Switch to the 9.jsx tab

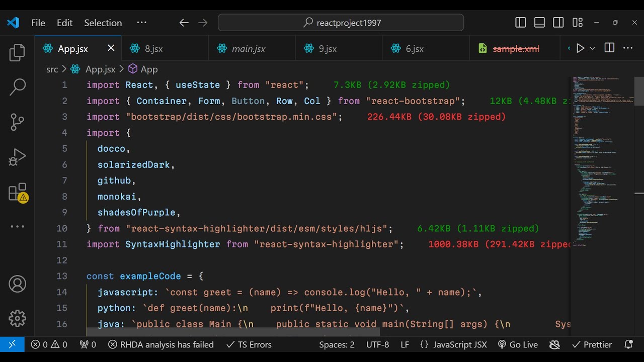tap(339, 49)
